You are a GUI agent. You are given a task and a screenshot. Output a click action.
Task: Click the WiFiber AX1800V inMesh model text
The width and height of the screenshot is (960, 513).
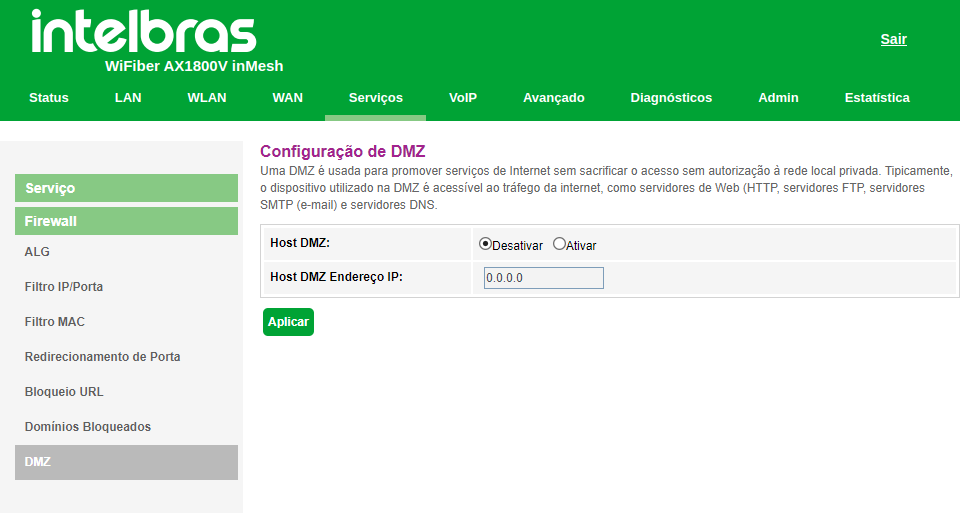[194, 66]
